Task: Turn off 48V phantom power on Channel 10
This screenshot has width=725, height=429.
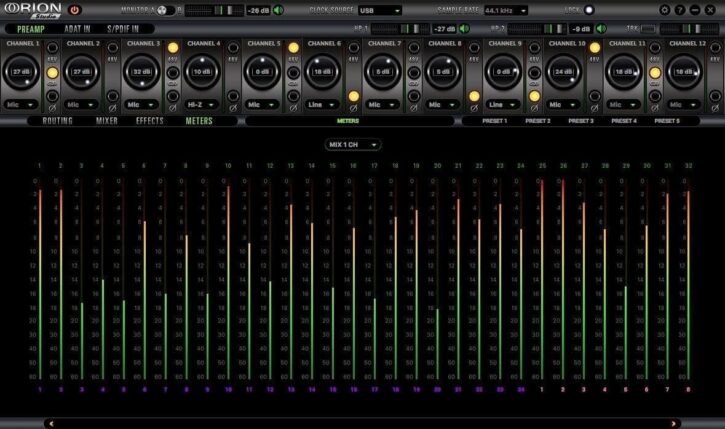Action: [595, 48]
